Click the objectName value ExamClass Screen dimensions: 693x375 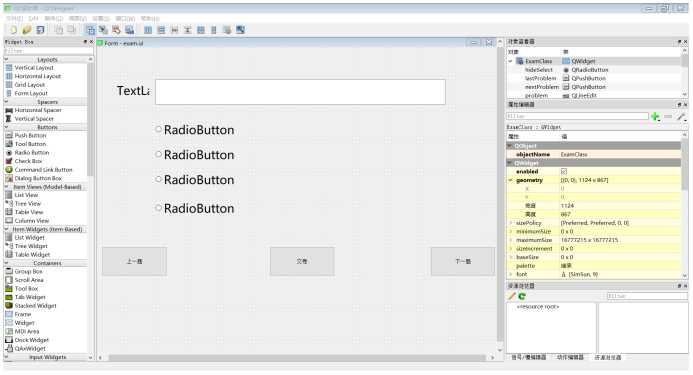click(x=574, y=154)
